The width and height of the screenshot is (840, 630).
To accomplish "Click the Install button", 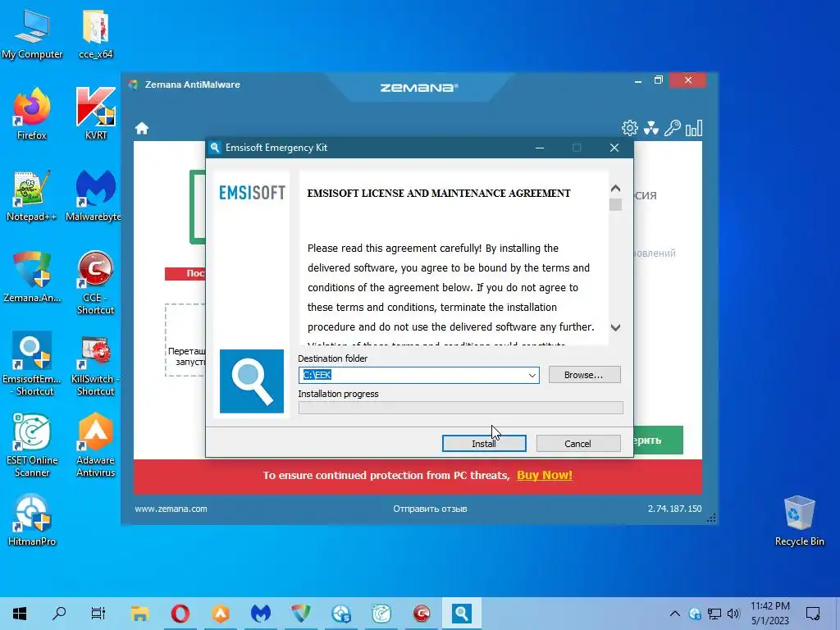I will pos(484,444).
